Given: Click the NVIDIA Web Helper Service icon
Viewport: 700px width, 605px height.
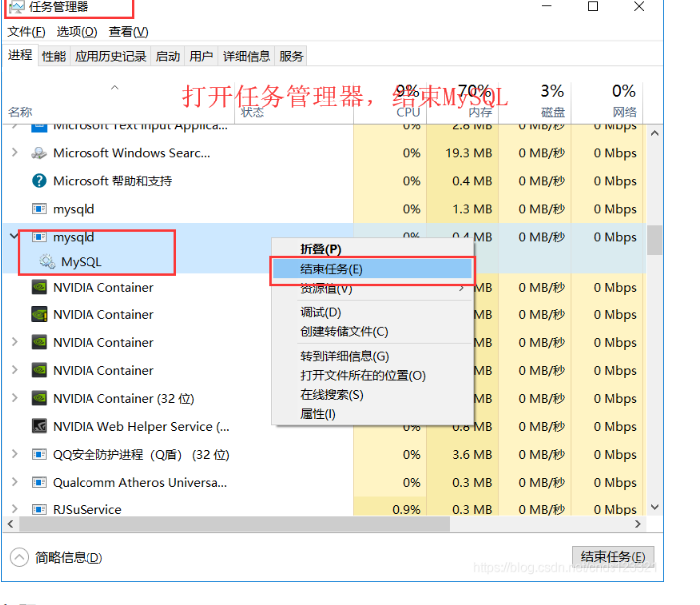Looking at the screenshot, I should pos(39,426).
